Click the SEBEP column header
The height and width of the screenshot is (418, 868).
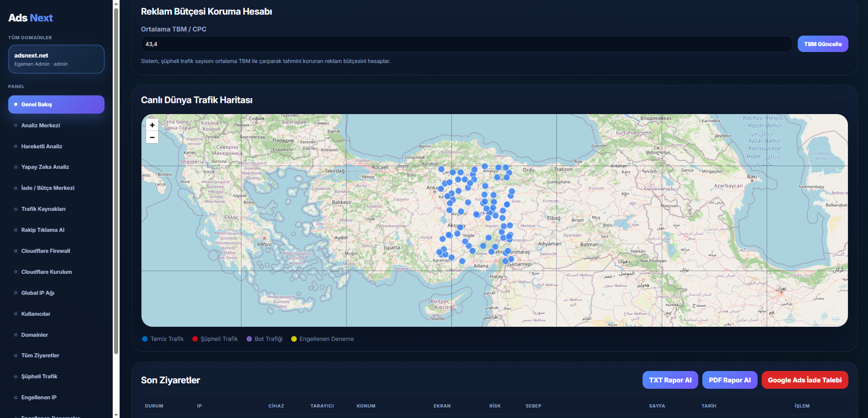pos(533,406)
